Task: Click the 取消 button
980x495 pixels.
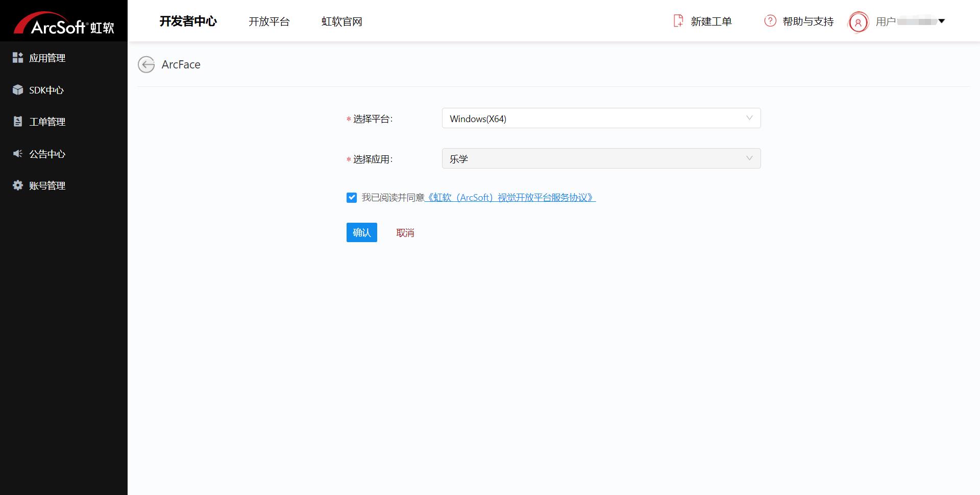Action: pos(405,233)
